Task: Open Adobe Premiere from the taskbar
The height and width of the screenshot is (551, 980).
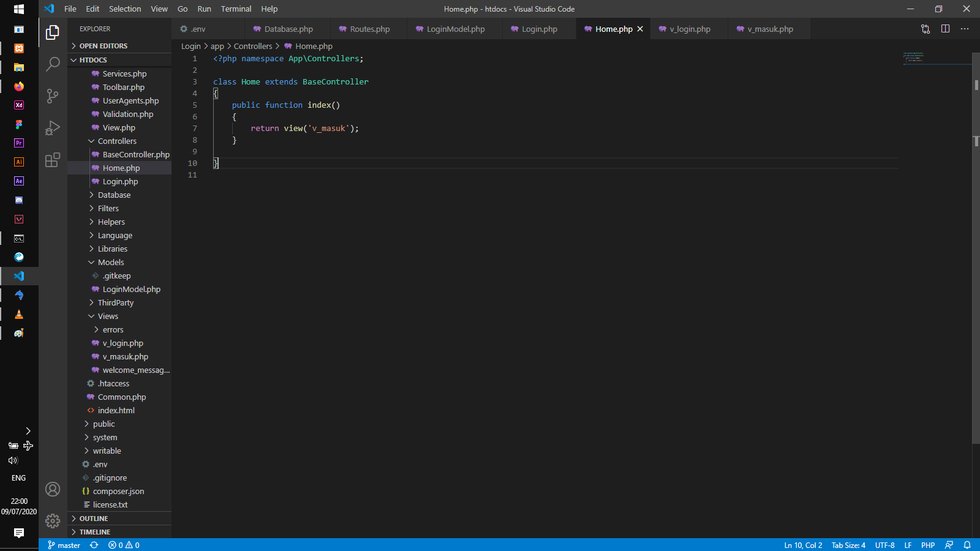Action: point(19,143)
